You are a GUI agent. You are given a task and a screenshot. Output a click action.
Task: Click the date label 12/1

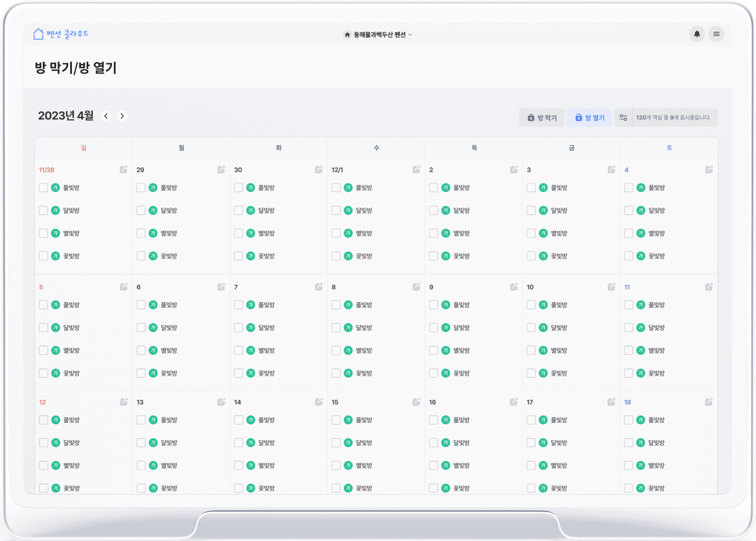pyautogui.click(x=337, y=170)
